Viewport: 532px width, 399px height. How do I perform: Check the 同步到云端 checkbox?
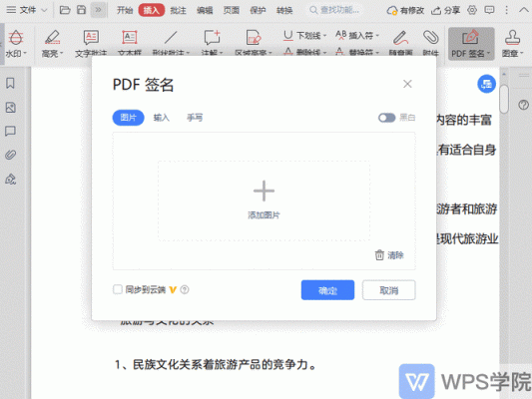118,289
